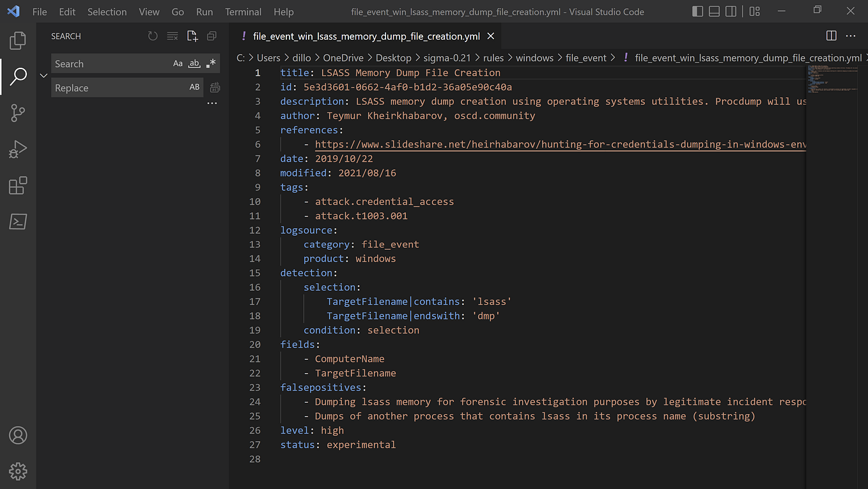Screen dimensions: 868x489
Task: Open the Run and Debug view
Action: tap(17, 148)
